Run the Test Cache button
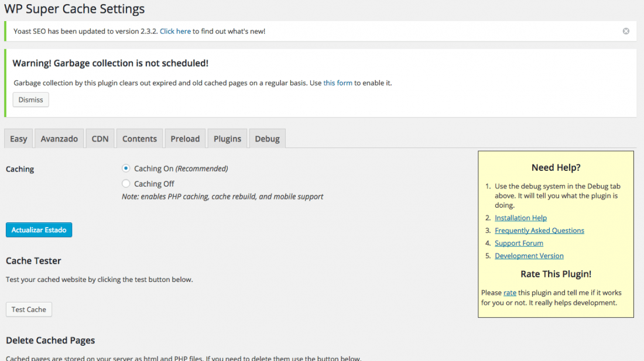The height and width of the screenshot is (361, 644). click(29, 310)
